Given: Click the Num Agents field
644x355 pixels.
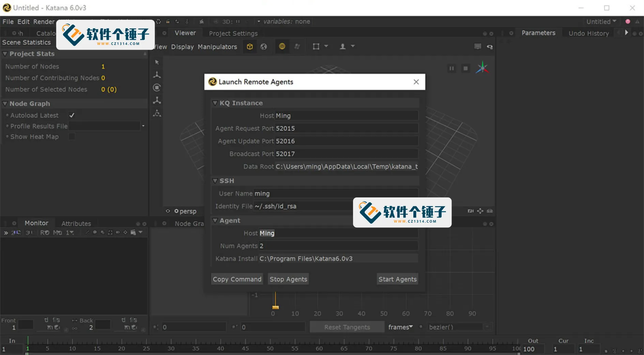Looking at the screenshot, I should coord(338,246).
